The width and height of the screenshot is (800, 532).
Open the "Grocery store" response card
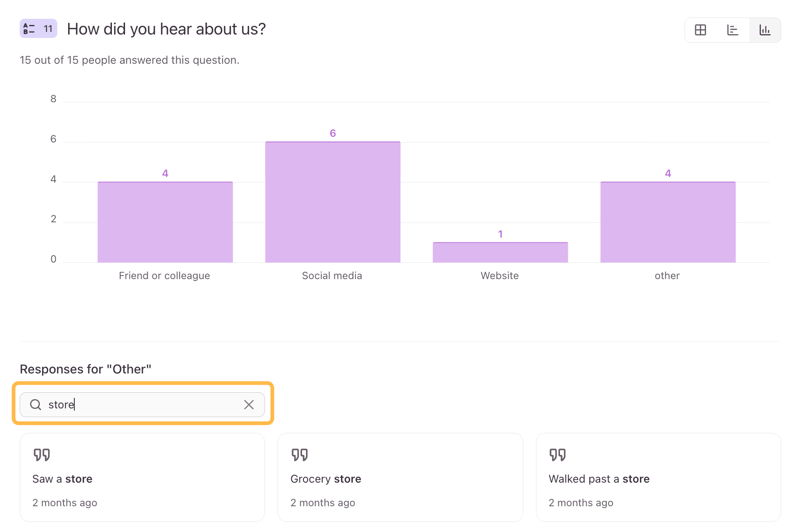pos(400,489)
